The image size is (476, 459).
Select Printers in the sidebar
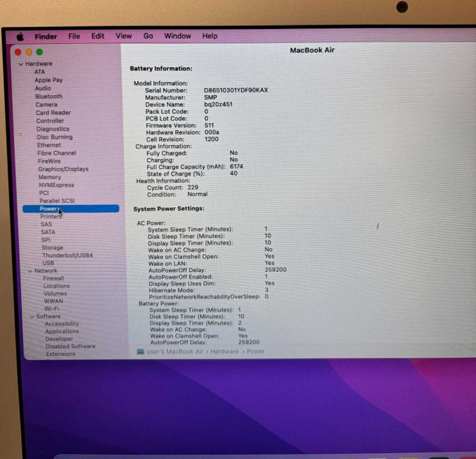tap(51, 216)
